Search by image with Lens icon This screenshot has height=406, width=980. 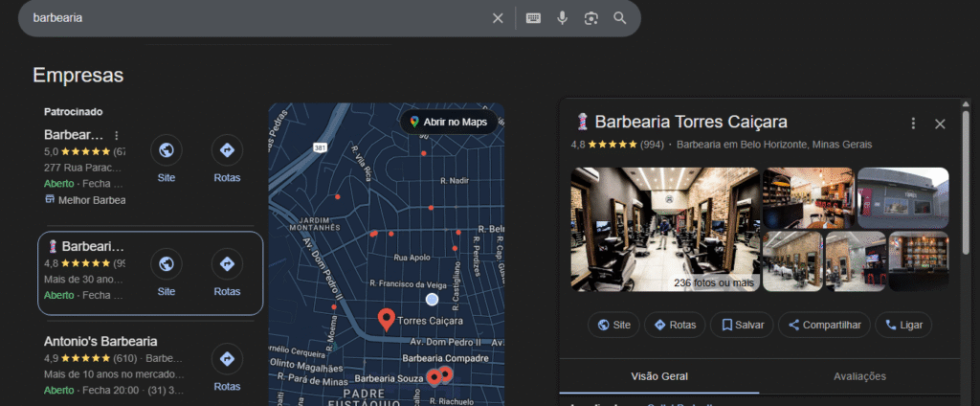click(x=591, y=18)
